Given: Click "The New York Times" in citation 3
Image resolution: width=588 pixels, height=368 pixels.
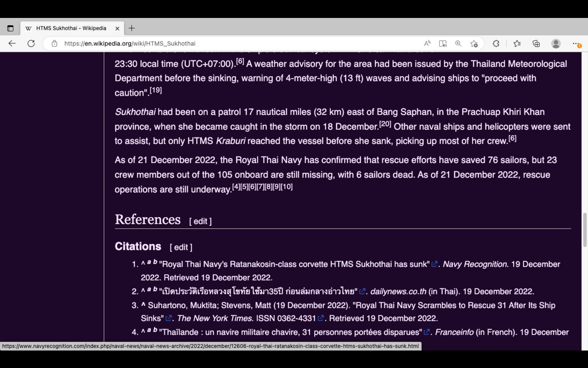Looking at the screenshot, I should (x=214, y=318).
